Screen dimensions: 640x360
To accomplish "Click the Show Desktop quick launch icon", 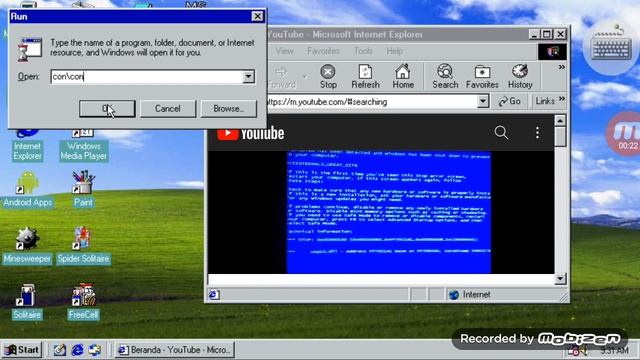I will [60, 350].
